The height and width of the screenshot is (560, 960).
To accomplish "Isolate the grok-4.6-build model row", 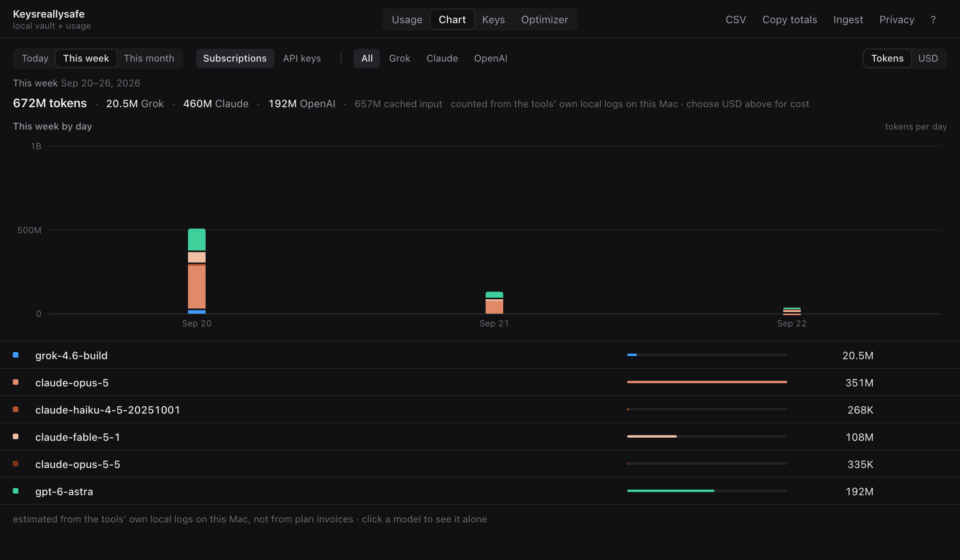I will 480,355.
